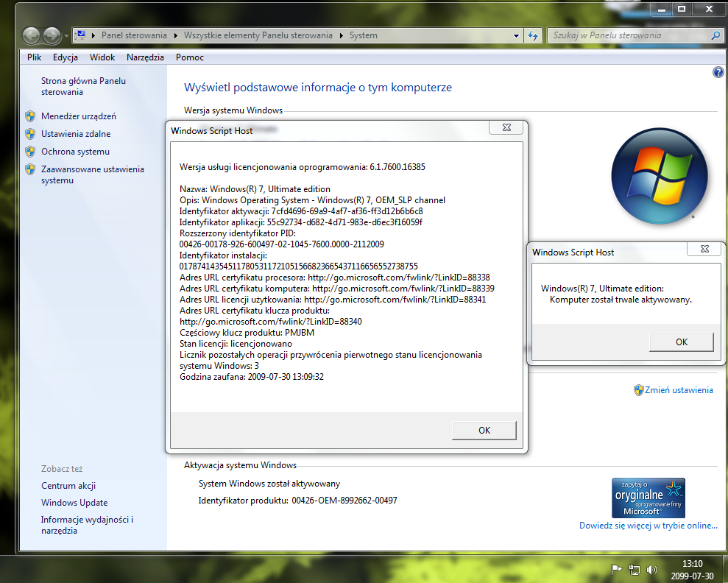This screenshot has height=583, width=728.
Task: Click the search magnifier icon
Action: coord(715,35)
